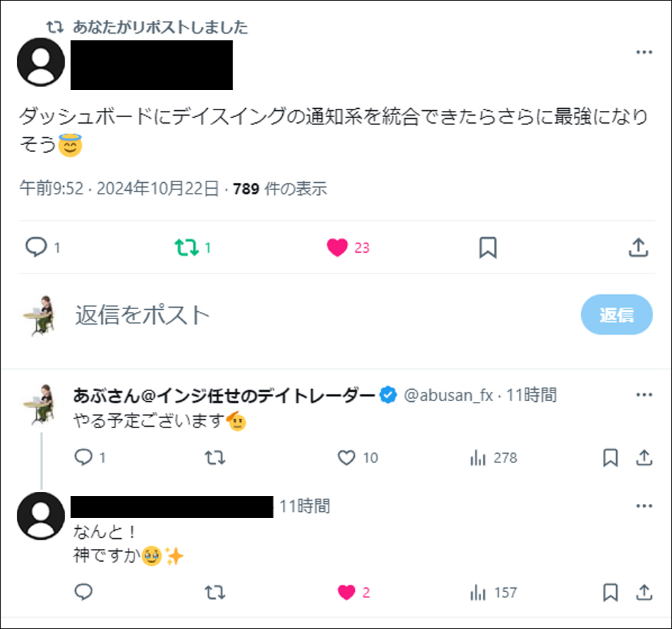
Task: Open the main post's three-dot menu
Action: point(644,53)
